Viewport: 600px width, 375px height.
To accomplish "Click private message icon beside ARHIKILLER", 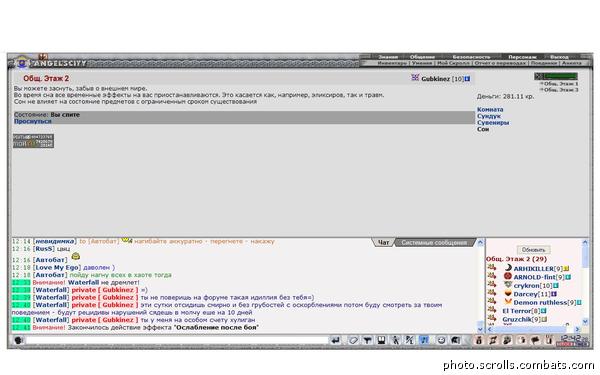I will 492,268.
